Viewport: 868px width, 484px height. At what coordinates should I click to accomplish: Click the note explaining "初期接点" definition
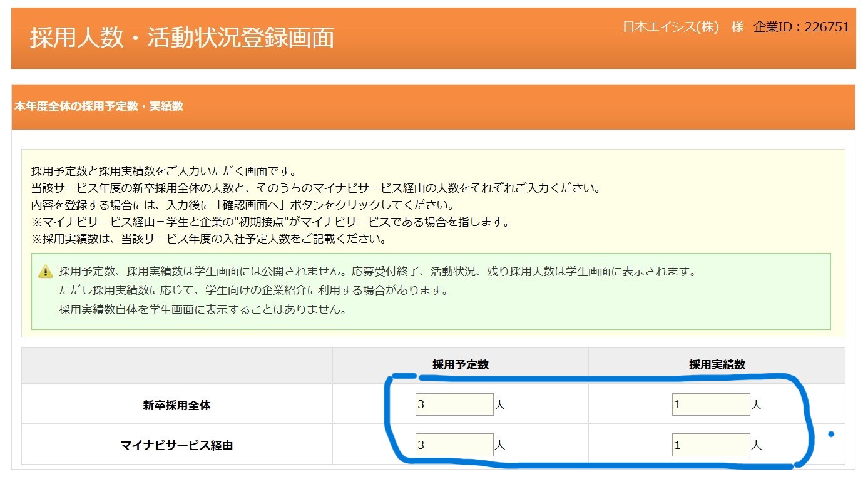270,222
